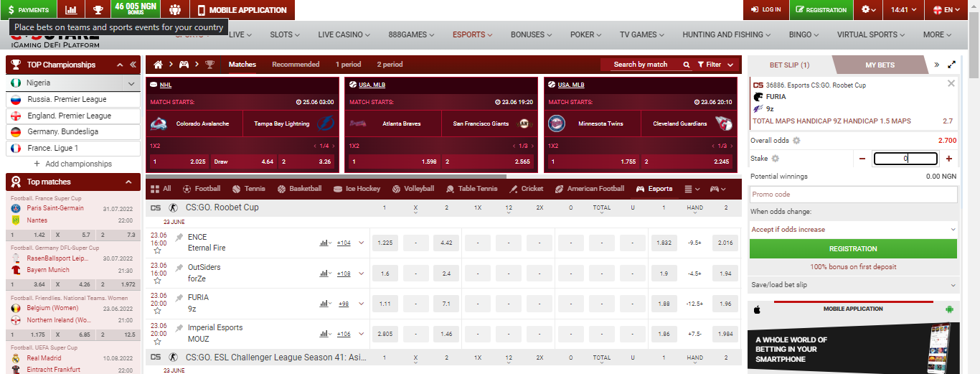Viewport: 980px width, 374px height.
Task: Increase stake with plus button
Action: pos(949,159)
